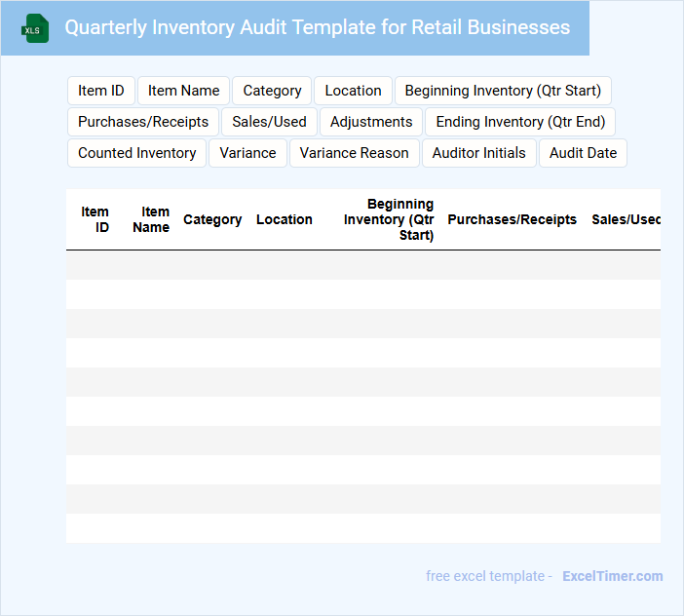Click the green XLS file icon

35,28
